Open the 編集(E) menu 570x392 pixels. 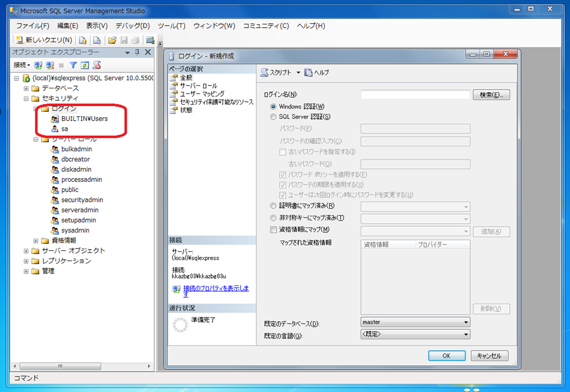[67, 26]
